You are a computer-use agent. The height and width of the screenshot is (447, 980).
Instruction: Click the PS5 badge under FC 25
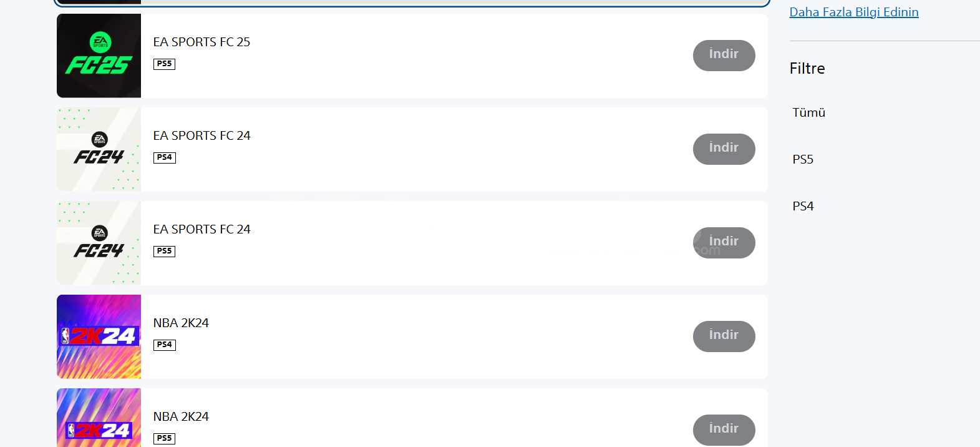coord(164,64)
